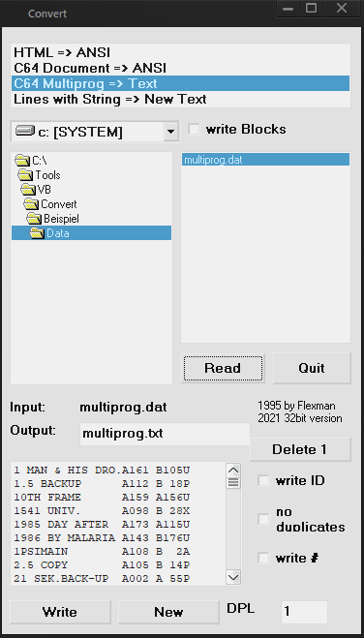Click the Delete 1 button
Viewport: 364px width, 638px height.
[x=300, y=449]
